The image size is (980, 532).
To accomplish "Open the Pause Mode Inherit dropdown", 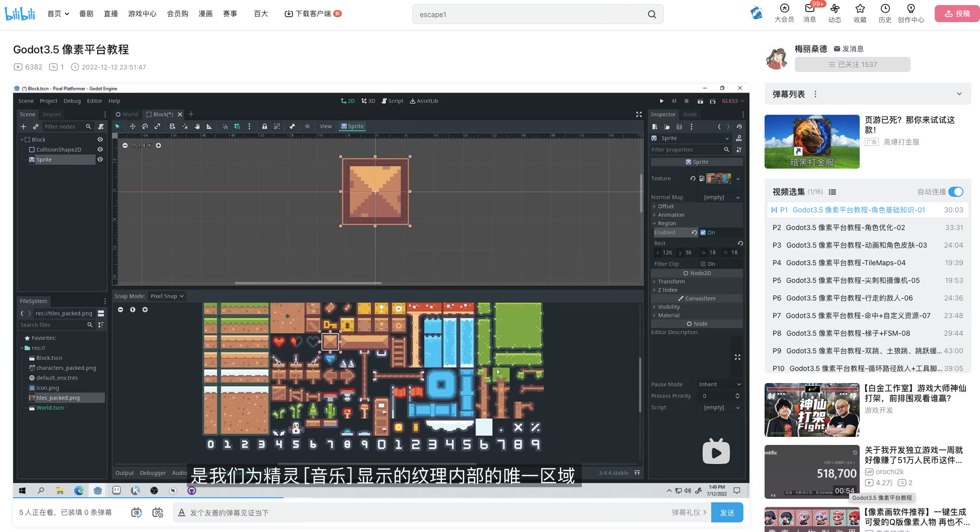I will click(720, 384).
